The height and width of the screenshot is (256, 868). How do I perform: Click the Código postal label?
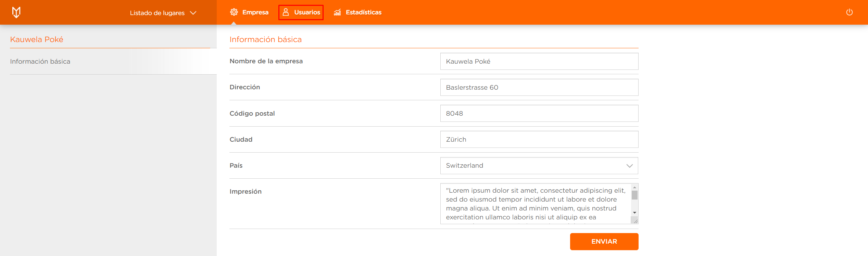[x=252, y=113]
